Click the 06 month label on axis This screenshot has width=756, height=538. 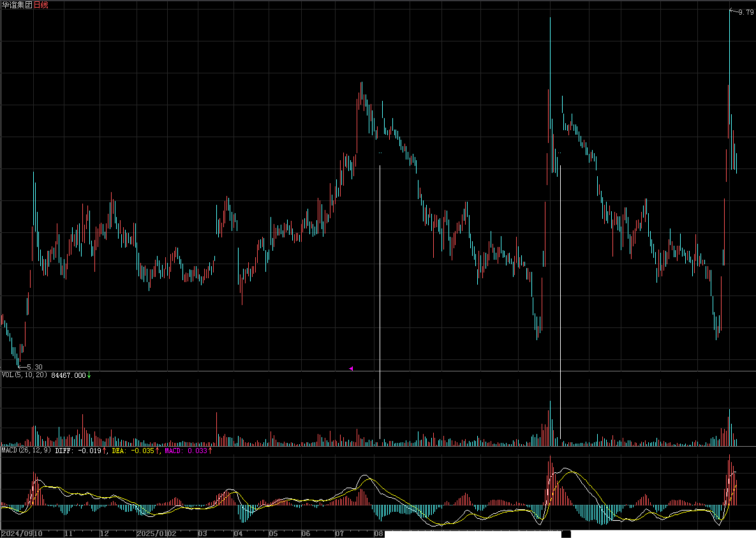(x=306, y=534)
